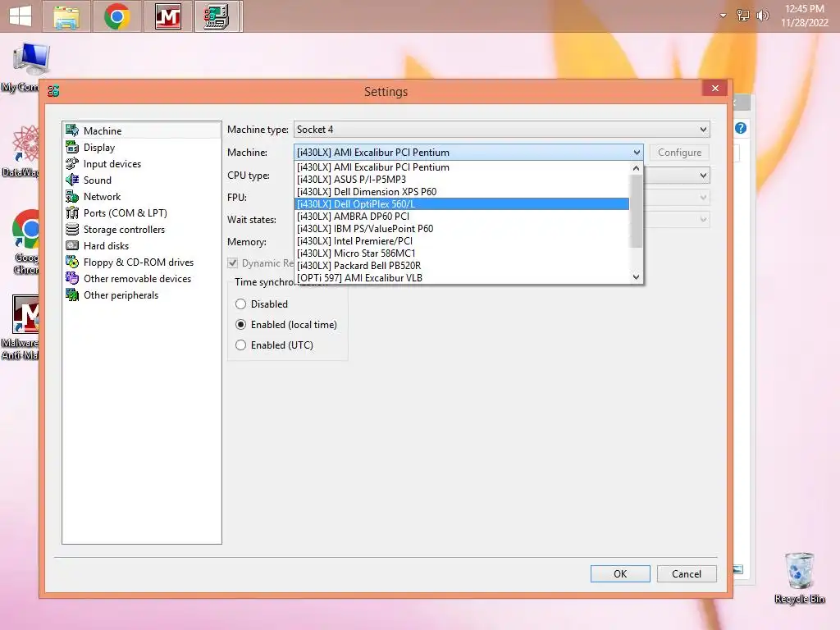This screenshot has width=840, height=630.
Task: Click the Configure button
Action: pyautogui.click(x=679, y=153)
